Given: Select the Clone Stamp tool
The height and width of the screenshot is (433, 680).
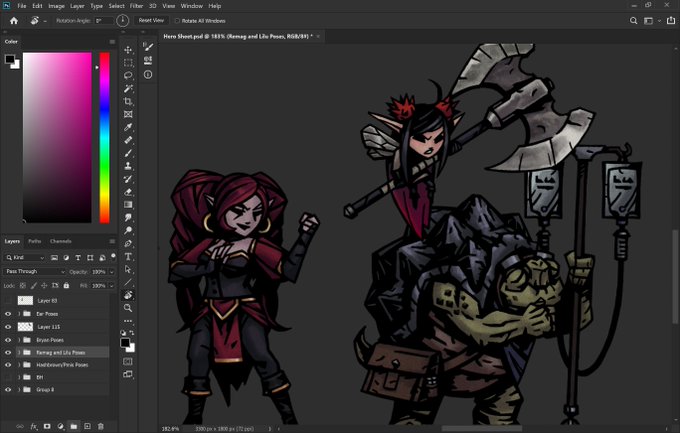Looking at the screenshot, I should (x=128, y=166).
